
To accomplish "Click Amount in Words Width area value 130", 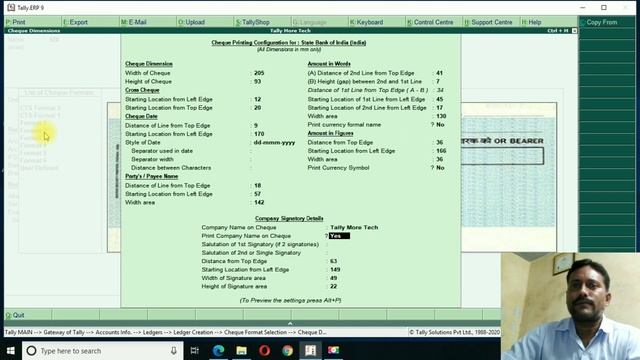I will pos(441,116).
